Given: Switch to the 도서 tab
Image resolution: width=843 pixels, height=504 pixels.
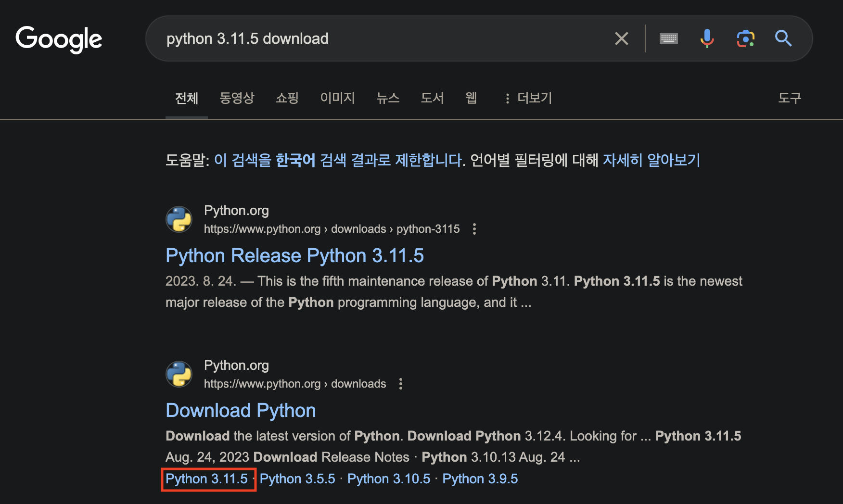Looking at the screenshot, I should (x=432, y=98).
